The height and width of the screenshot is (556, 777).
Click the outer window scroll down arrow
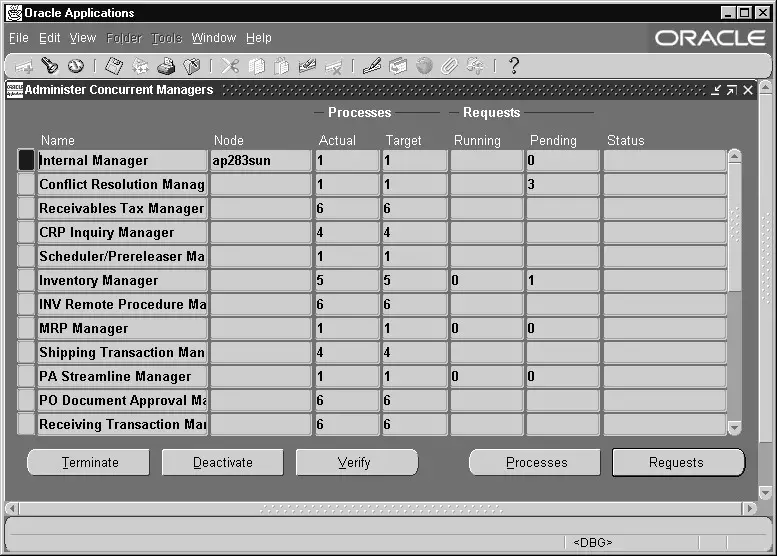point(765,493)
